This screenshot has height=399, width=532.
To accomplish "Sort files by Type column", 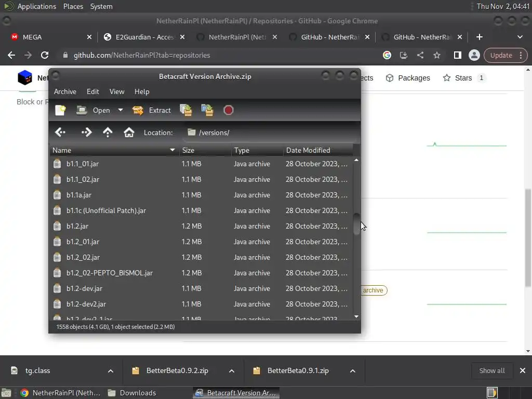I will click(x=257, y=150).
